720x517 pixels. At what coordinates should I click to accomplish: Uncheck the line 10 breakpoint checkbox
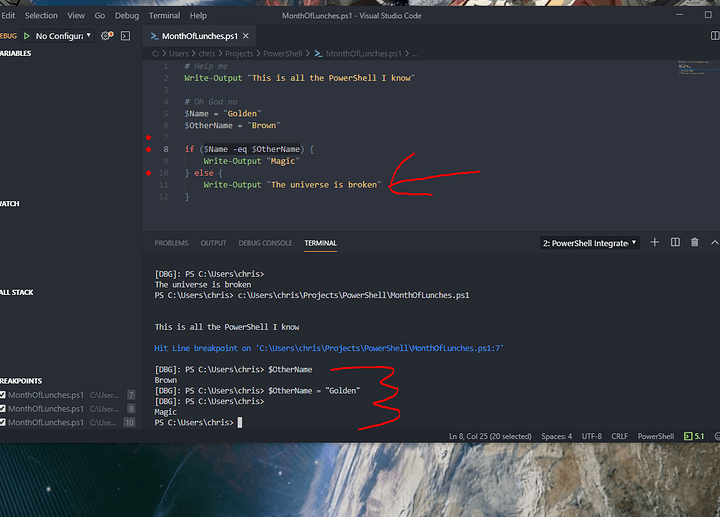pos(3,422)
